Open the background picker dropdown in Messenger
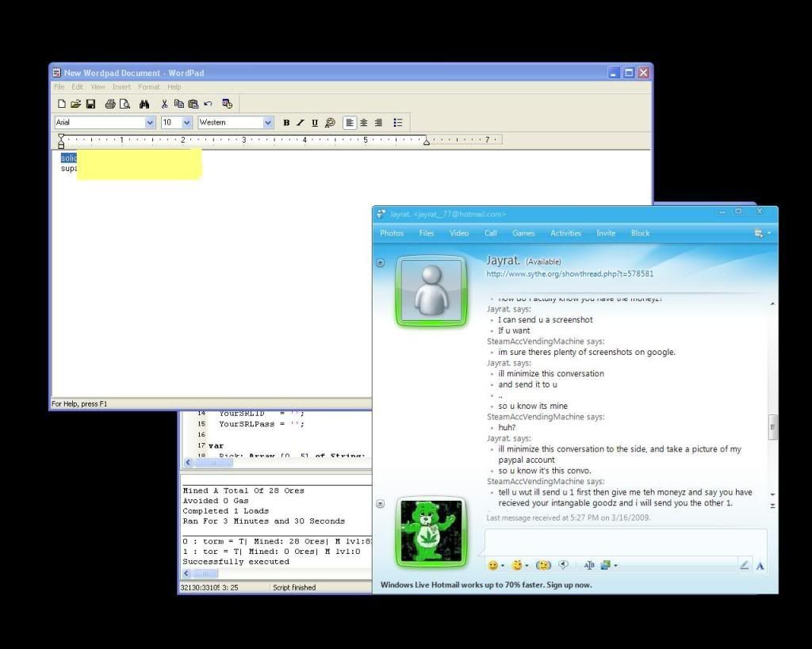812x649 pixels. click(608, 565)
